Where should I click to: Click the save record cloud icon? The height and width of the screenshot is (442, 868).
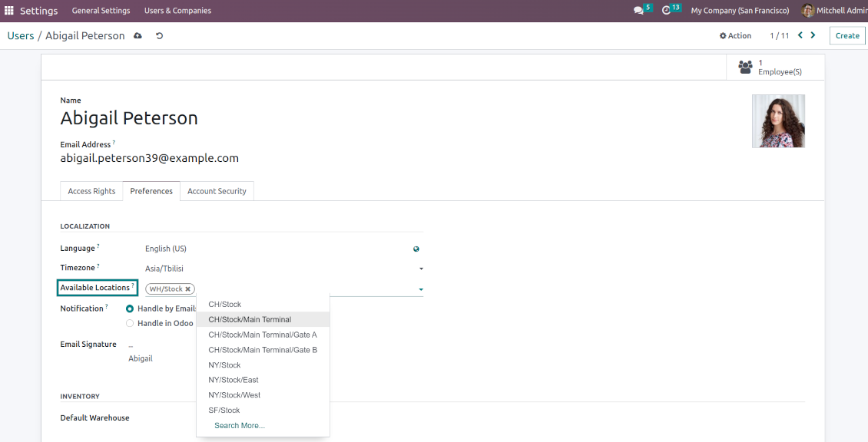[137, 36]
